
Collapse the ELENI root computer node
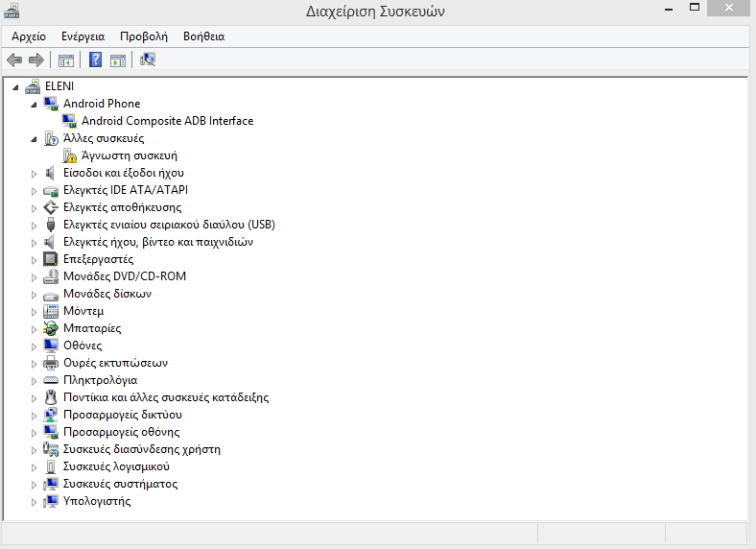point(16,86)
